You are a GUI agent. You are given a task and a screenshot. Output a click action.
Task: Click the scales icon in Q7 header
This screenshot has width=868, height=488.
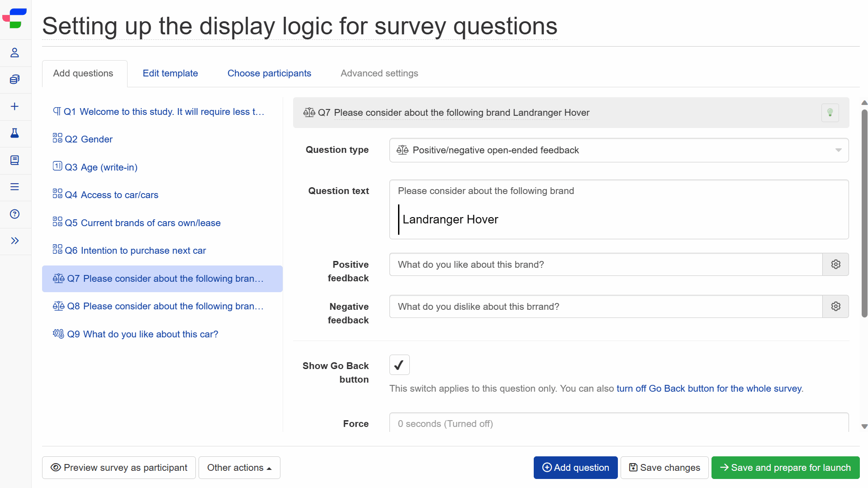click(x=309, y=112)
